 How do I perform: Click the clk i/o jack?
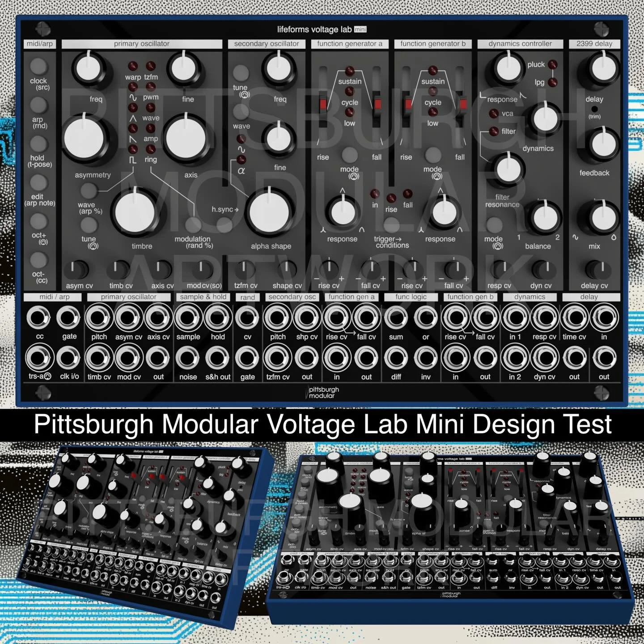pyautogui.click(x=69, y=358)
